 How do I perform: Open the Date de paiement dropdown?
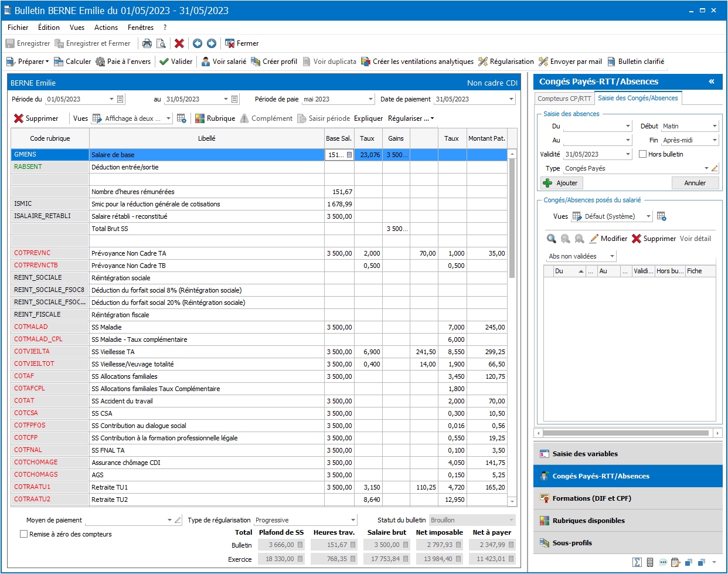[512, 99]
